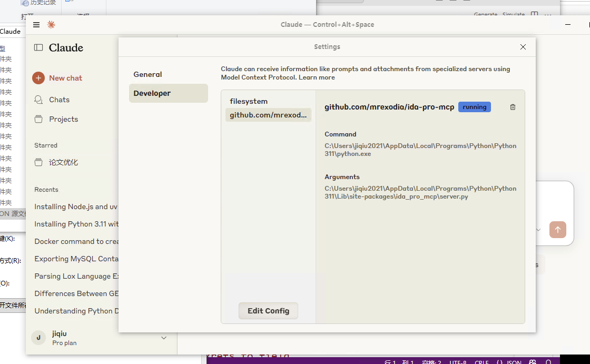The width and height of the screenshot is (590, 364).
Task: Click the github.com/mrexodia/ida-pro-mcp heading
Action: tap(389, 107)
